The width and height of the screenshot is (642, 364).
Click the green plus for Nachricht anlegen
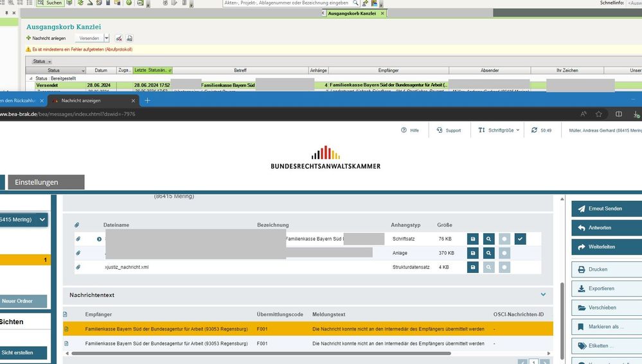28,38
